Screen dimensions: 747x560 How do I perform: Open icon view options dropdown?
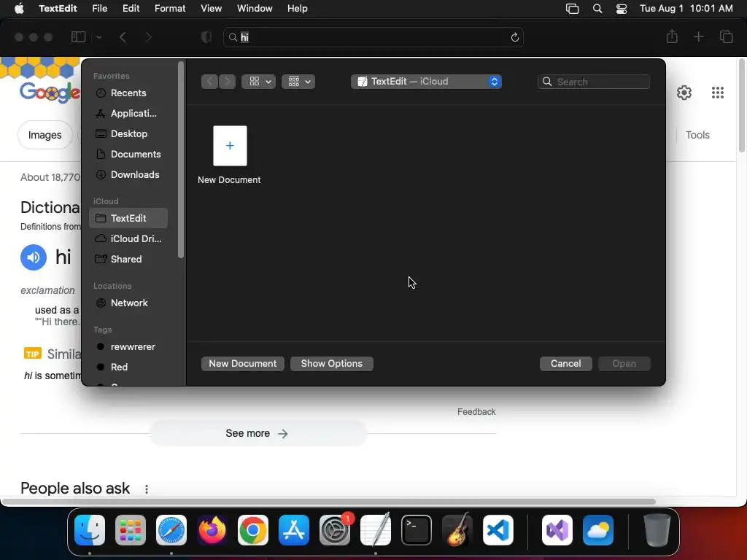[259, 82]
